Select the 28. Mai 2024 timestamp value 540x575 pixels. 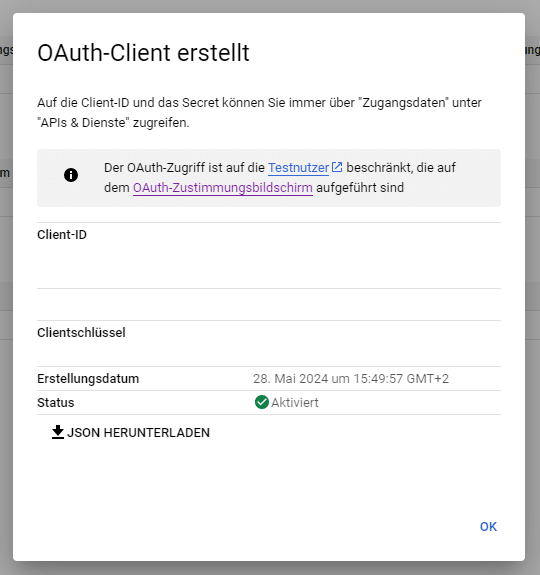pos(351,378)
